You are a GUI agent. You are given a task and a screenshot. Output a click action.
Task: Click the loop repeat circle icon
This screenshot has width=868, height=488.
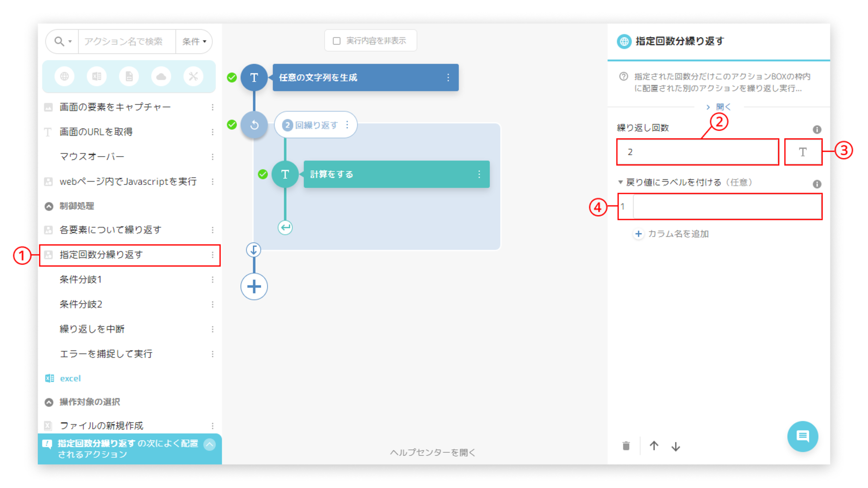tap(254, 125)
